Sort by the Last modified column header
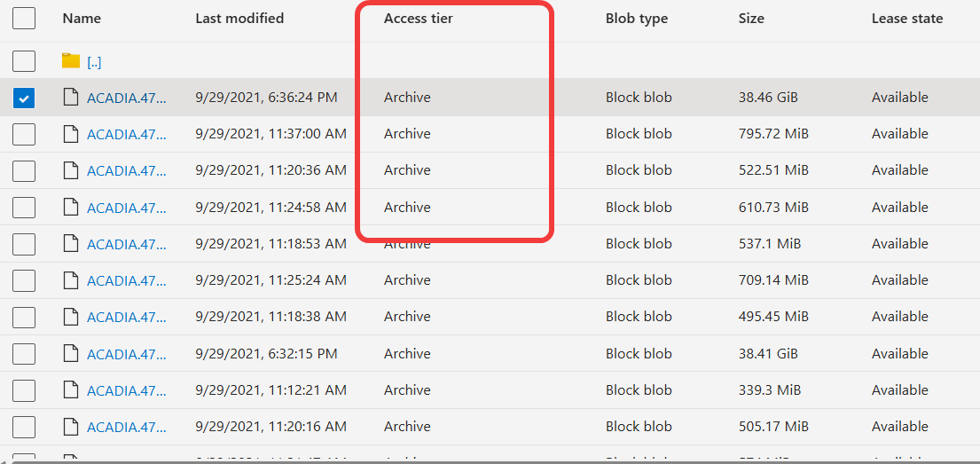This screenshot has width=980, height=464. [239, 18]
